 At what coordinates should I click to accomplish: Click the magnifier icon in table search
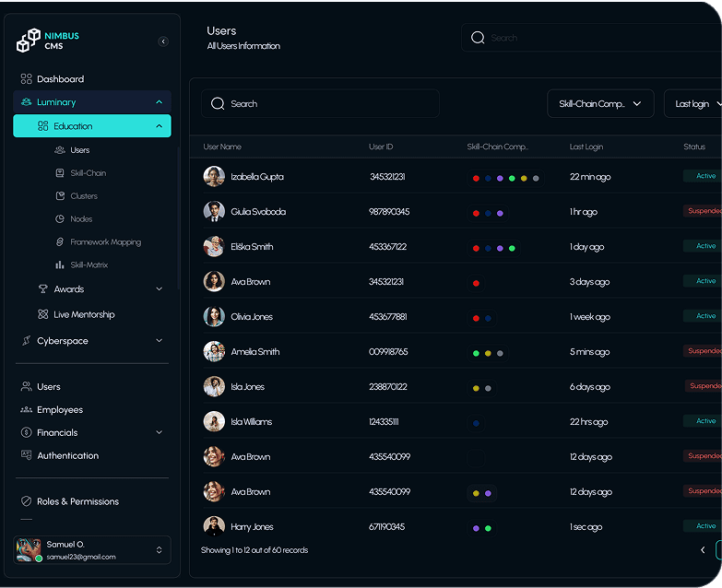pyautogui.click(x=218, y=103)
